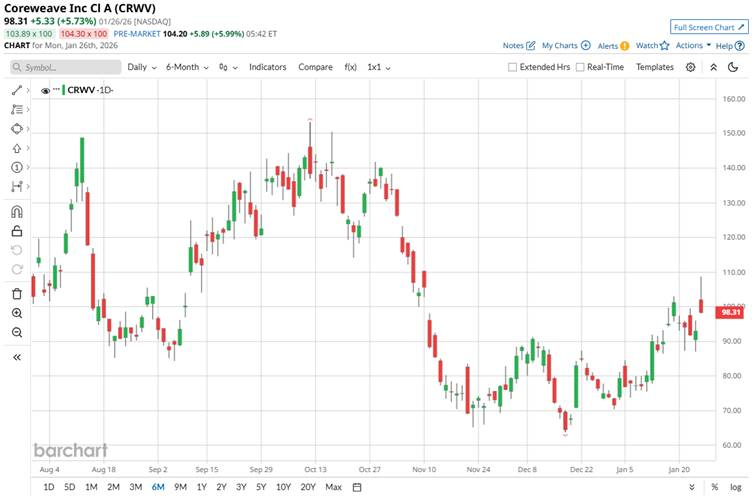Select the Fibonacci retracement tool
Screen dimensions: 752x501
point(17,109)
